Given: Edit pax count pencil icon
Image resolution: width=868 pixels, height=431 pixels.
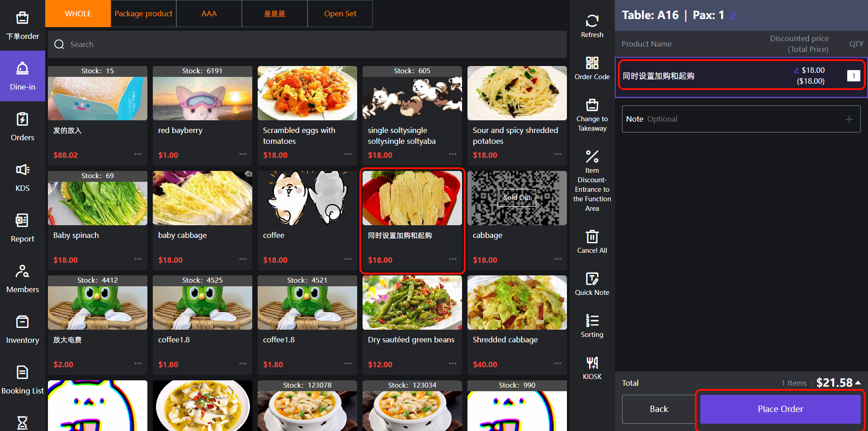Looking at the screenshot, I should point(733,16).
